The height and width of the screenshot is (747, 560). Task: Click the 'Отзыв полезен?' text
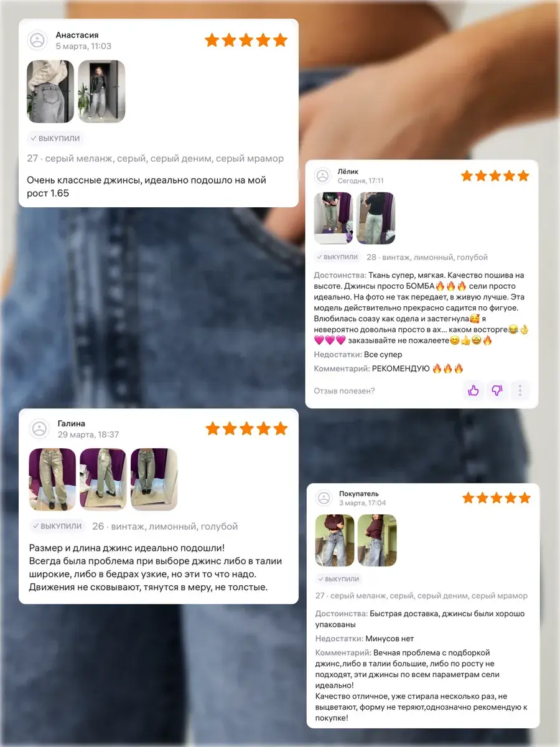coord(344,391)
